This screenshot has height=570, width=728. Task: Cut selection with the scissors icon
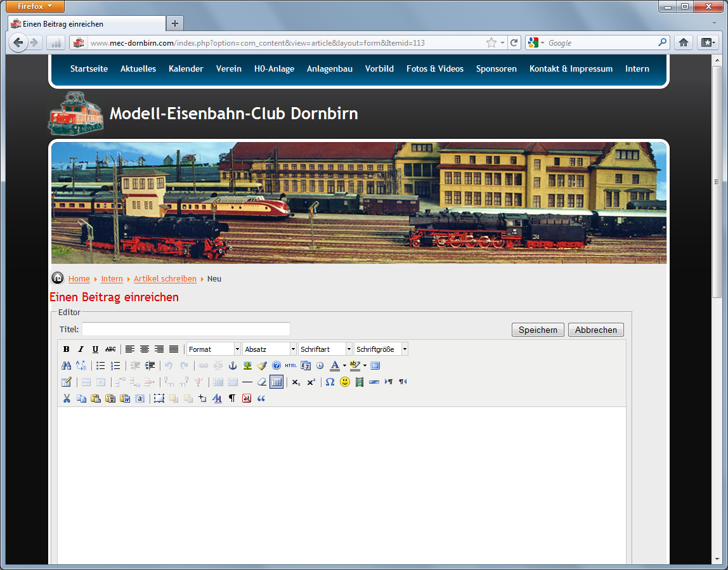point(67,398)
